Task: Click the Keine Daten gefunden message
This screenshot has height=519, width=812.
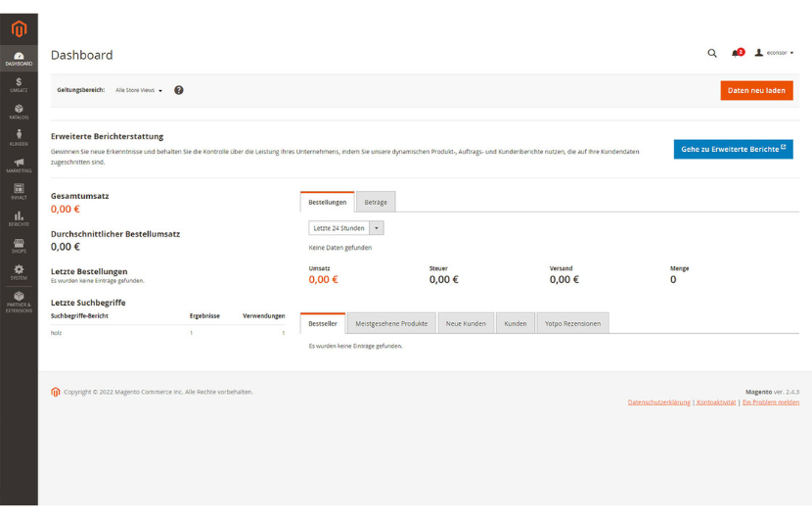Action: coord(340,248)
